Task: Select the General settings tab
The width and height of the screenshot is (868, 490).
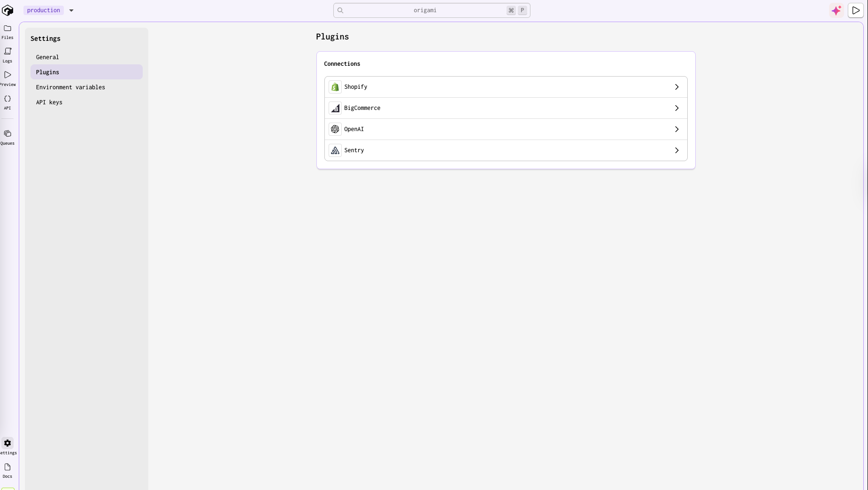Action: pyautogui.click(x=86, y=57)
